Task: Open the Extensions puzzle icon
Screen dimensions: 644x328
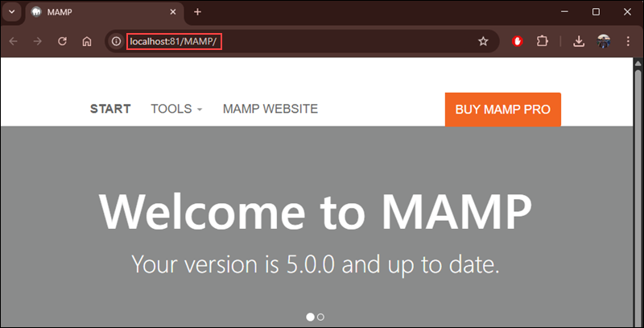Action: (542, 41)
